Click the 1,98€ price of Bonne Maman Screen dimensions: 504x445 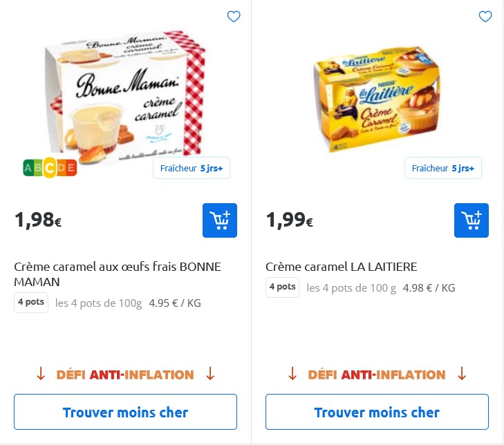tap(38, 220)
